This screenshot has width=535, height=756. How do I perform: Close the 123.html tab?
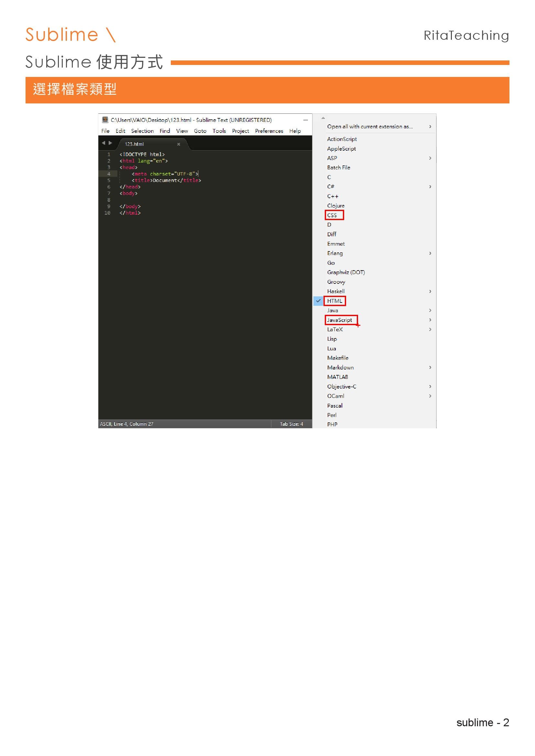179,144
